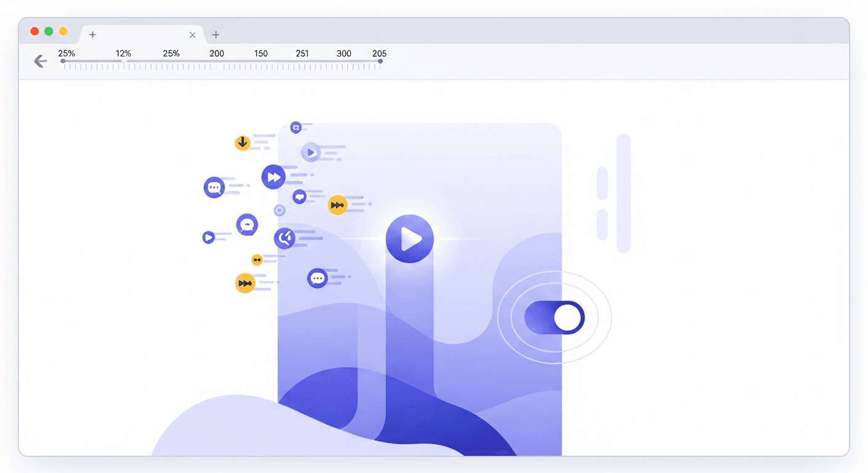868x473 pixels.
Task: Click the 300 label on the ruler
Action: click(x=343, y=54)
